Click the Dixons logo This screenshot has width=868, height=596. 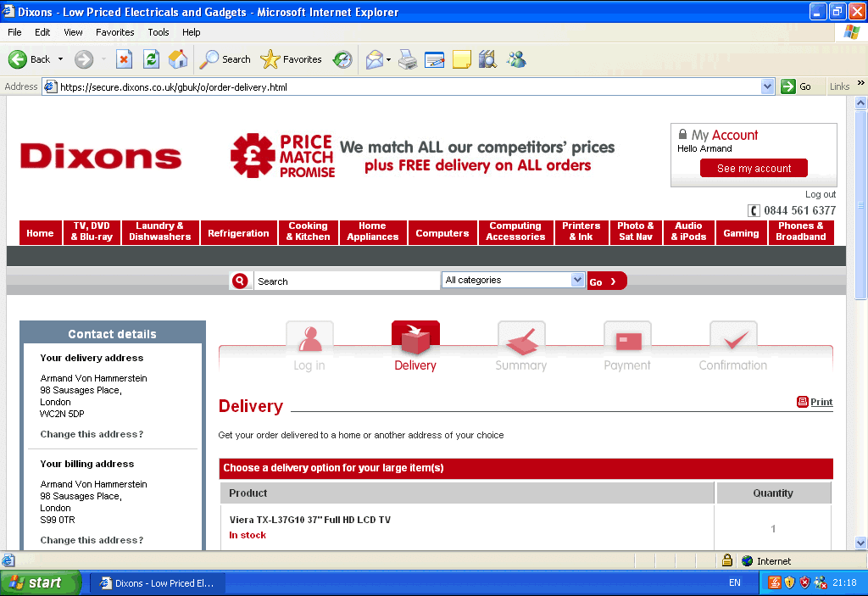point(101,156)
